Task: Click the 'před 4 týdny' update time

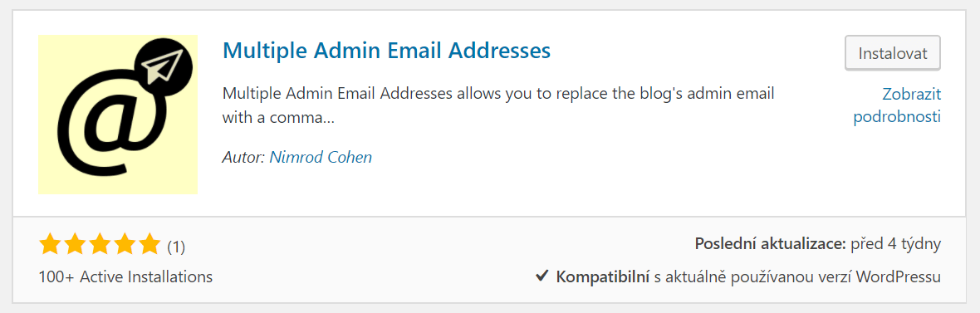Action: [x=896, y=243]
